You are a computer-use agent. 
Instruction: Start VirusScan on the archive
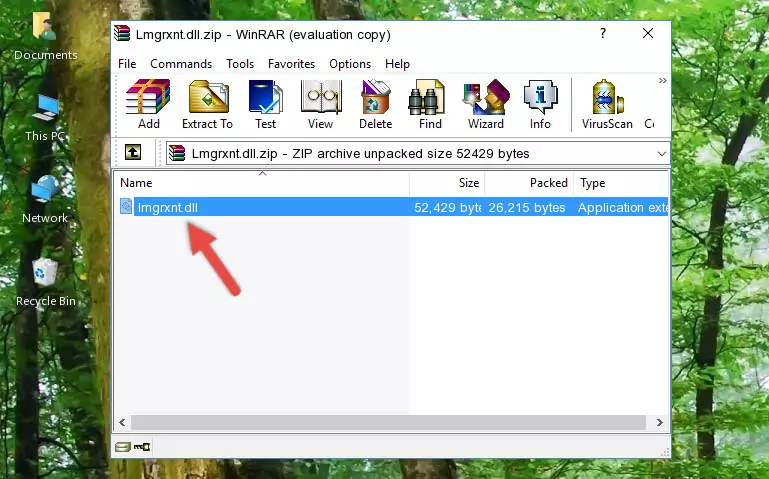pos(607,104)
